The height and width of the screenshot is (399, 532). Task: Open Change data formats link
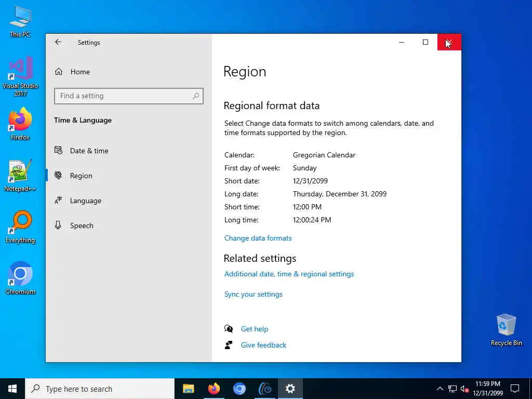tap(258, 238)
